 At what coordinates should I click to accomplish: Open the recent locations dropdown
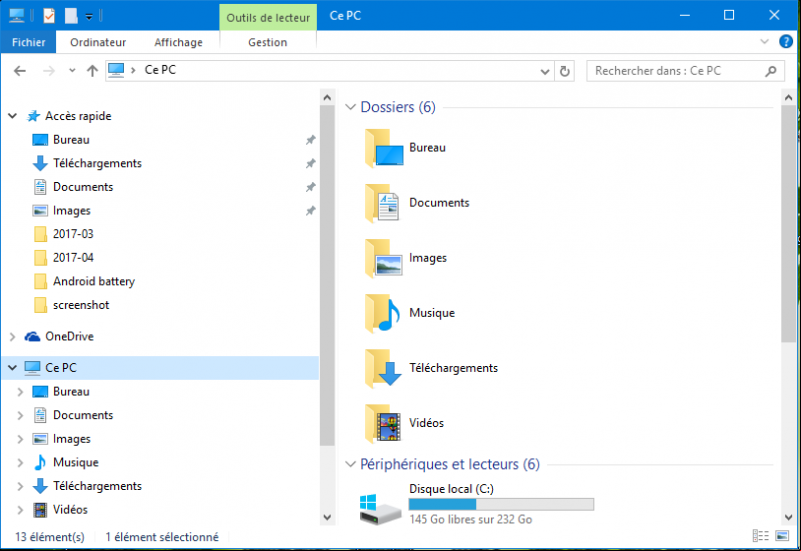point(72,70)
